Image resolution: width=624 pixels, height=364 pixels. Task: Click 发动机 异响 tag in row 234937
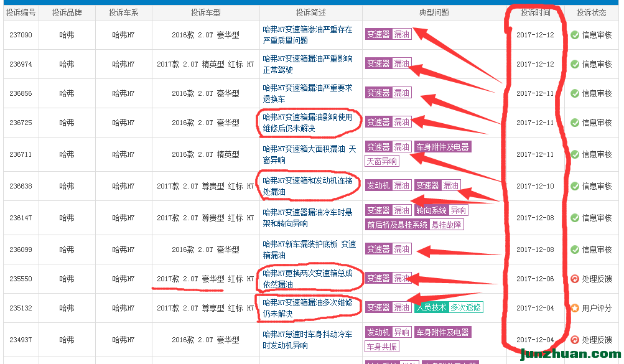click(388, 332)
